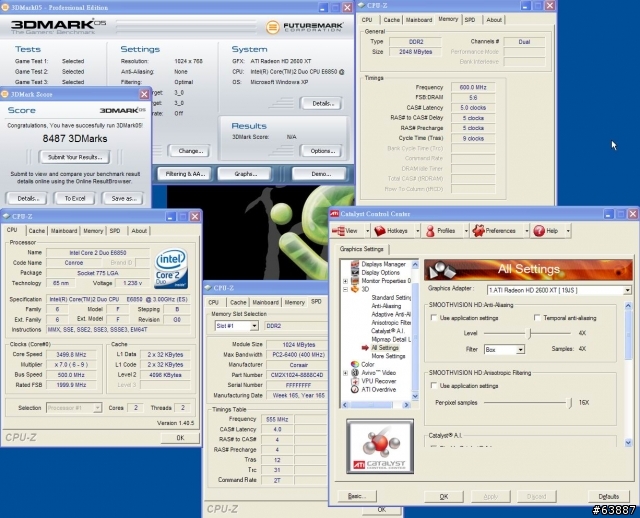
Task: Click Save as button in 3DMark Score
Action: [123, 198]
